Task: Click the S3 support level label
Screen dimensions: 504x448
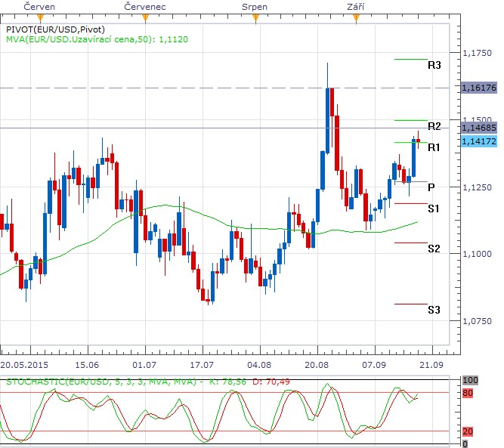Action: pos(434,310)
